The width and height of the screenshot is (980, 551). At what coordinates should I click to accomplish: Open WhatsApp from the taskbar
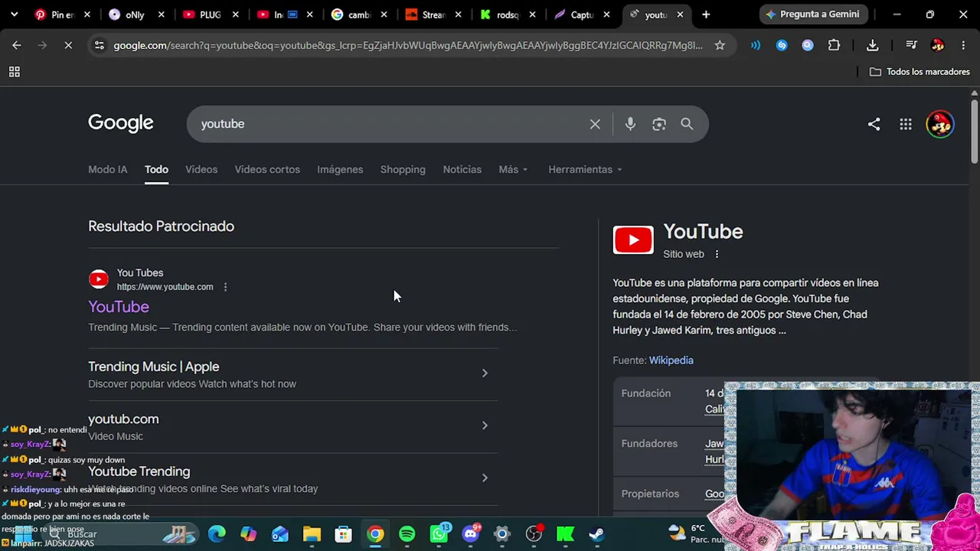click(x=439, y=533)
